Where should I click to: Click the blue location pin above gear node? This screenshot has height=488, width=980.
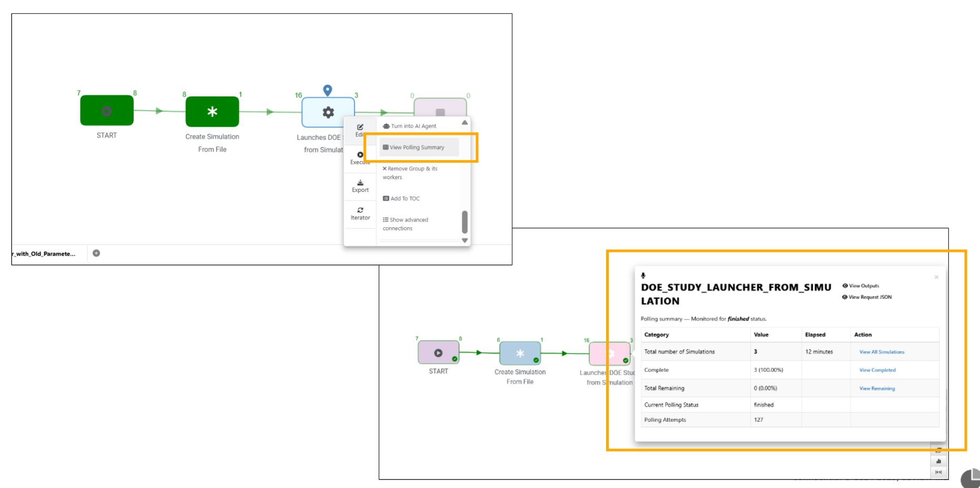tap(328, 90)
